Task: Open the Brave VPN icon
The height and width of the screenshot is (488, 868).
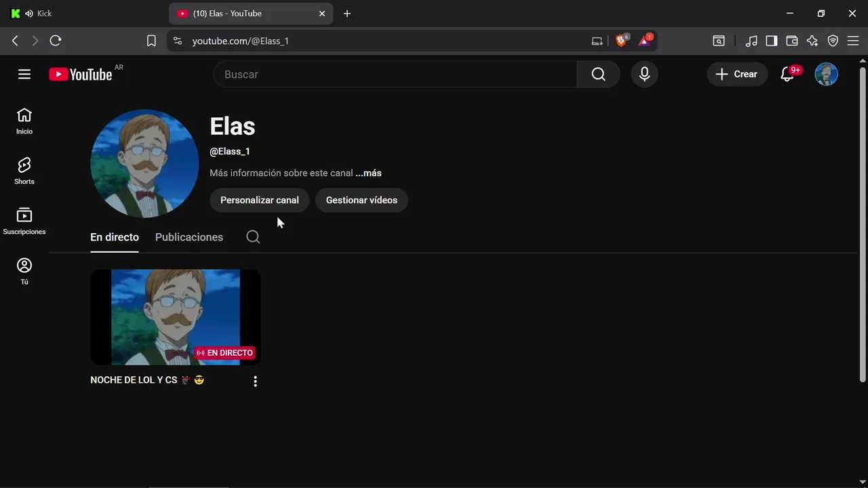Action: (833, 41)
